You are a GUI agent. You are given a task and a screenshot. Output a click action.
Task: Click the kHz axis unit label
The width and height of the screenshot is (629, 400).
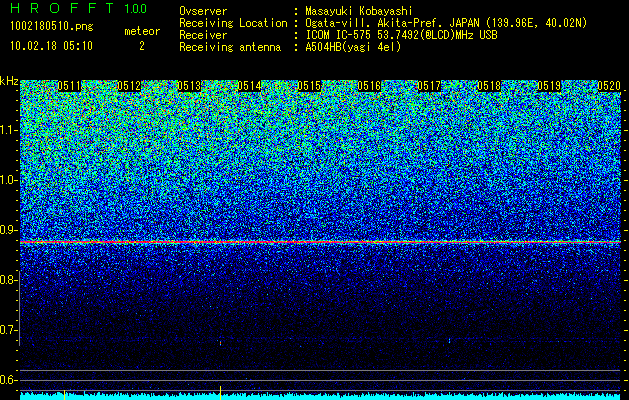click(9, 81)
